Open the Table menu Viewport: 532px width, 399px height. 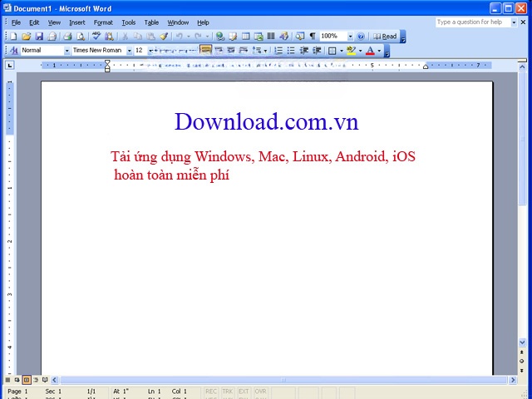[x=151, y=22]
